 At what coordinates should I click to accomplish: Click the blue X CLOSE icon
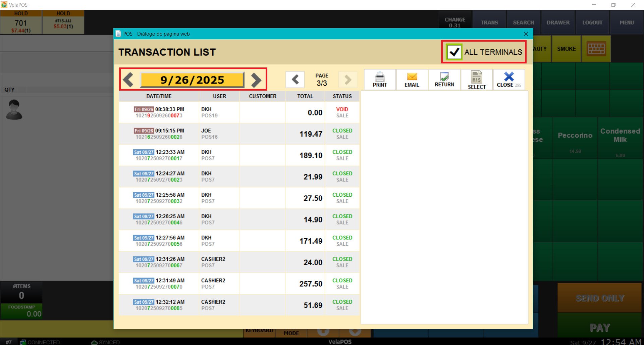point(508,77)
